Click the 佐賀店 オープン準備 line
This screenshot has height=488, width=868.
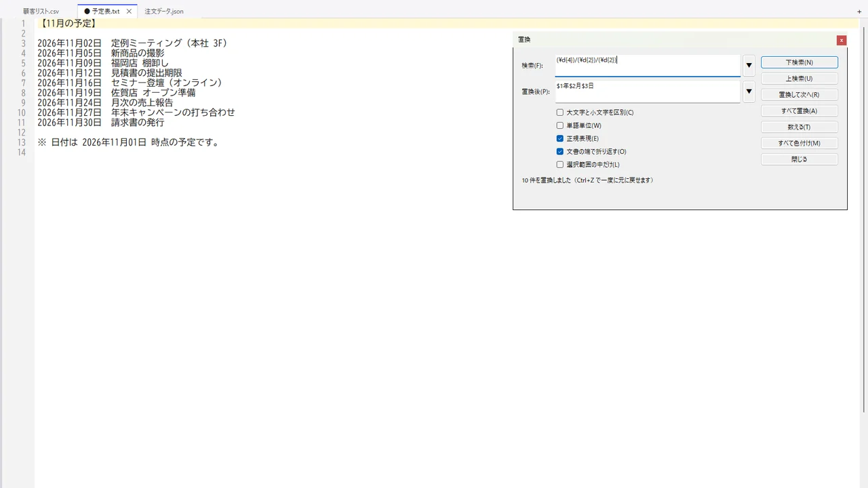coord(117,93)
